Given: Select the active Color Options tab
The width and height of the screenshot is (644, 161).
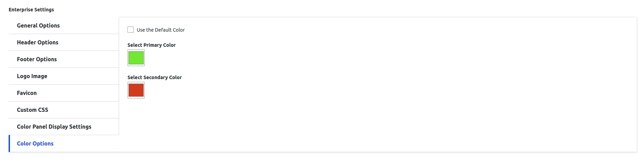Looking at the screenshot, I should [x=35, y=143].
